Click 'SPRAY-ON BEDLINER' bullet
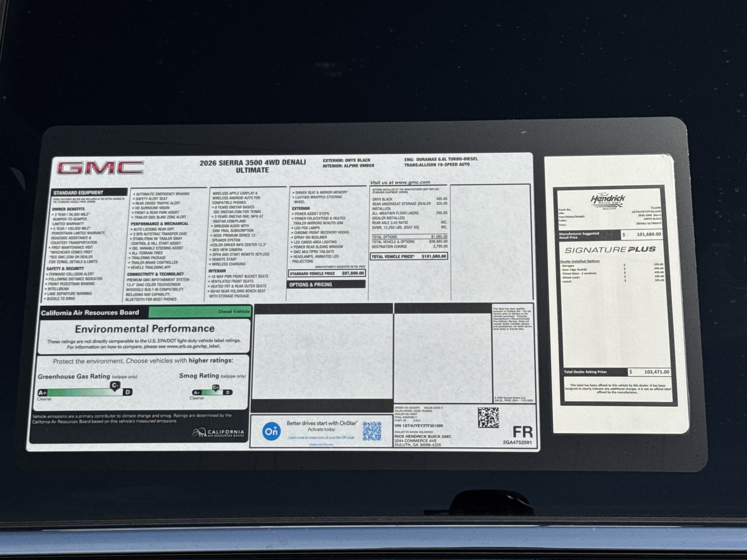747x560 pixels. click(x=309, y=237)
